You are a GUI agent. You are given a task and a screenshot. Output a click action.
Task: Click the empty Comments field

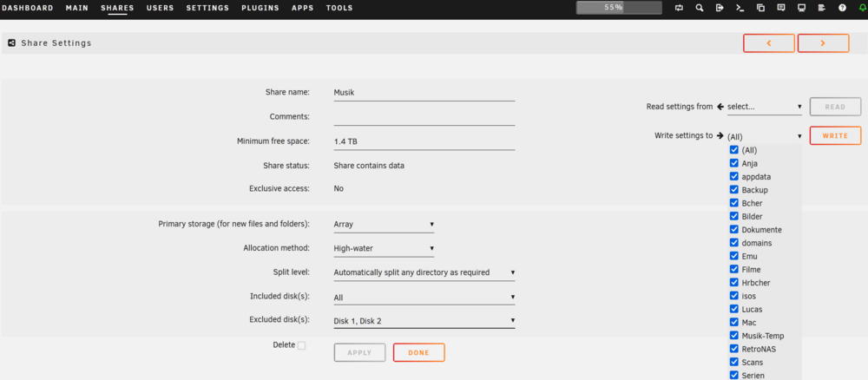coord(424,117)
